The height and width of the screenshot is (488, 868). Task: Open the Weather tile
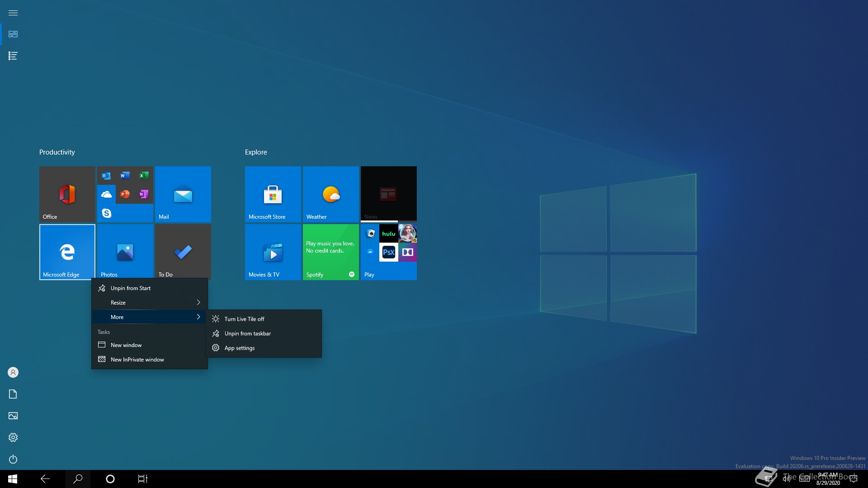(330, 194)
